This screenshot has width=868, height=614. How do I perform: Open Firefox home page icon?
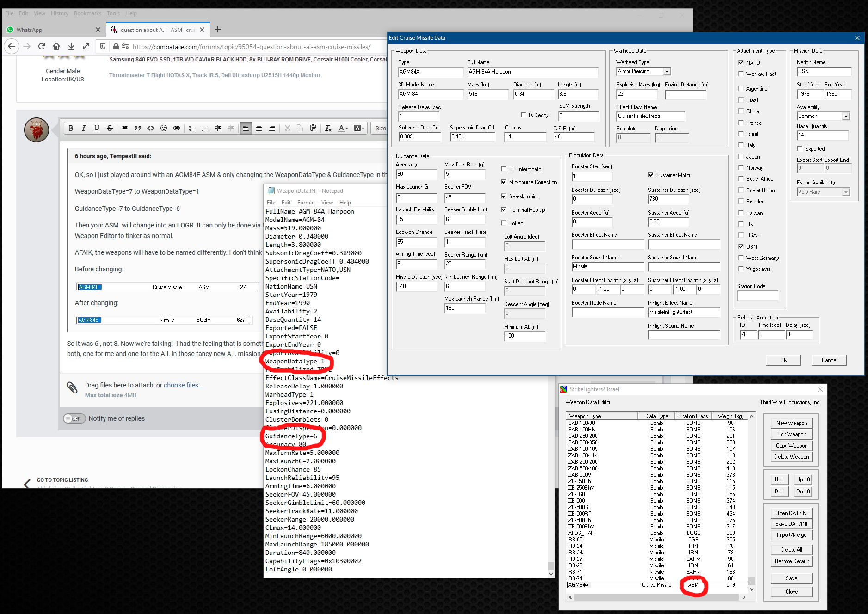[x=56, y=46]
